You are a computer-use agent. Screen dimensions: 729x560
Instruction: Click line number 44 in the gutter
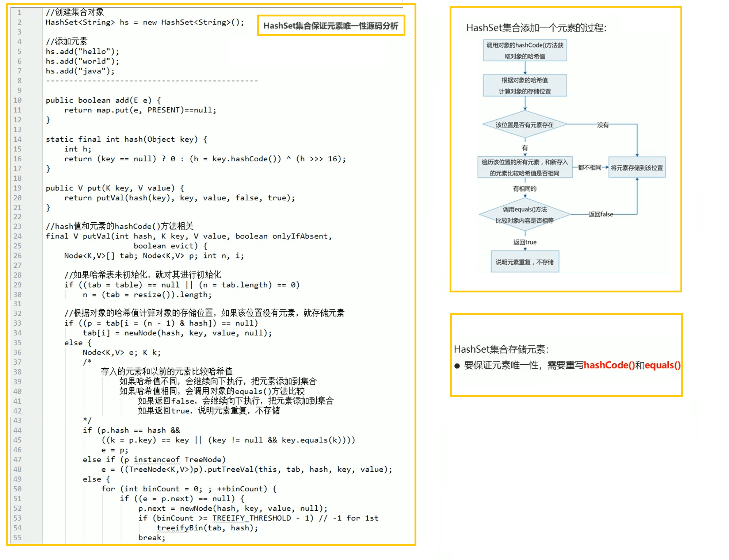point(18,431)
